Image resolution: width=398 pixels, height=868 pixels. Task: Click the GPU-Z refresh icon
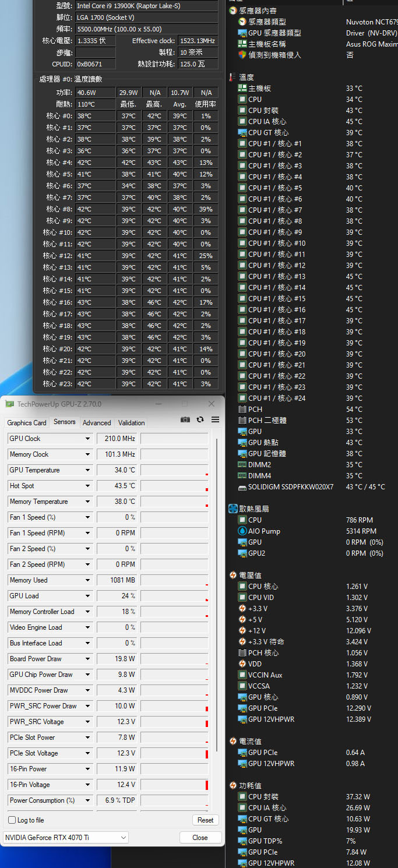pos(200,419)
